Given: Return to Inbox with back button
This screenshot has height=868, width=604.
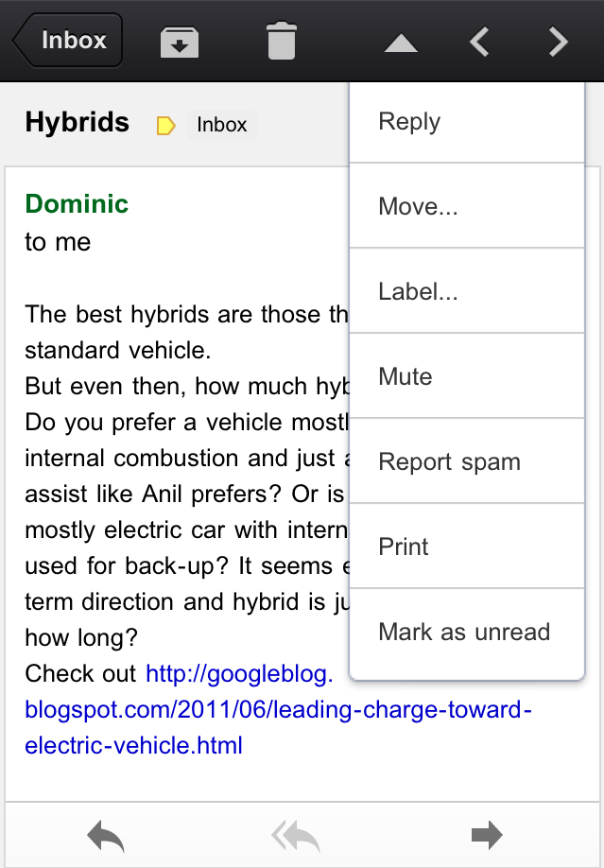Looking at the screenshot, I should pyautogui.click(x=68, y=41).
